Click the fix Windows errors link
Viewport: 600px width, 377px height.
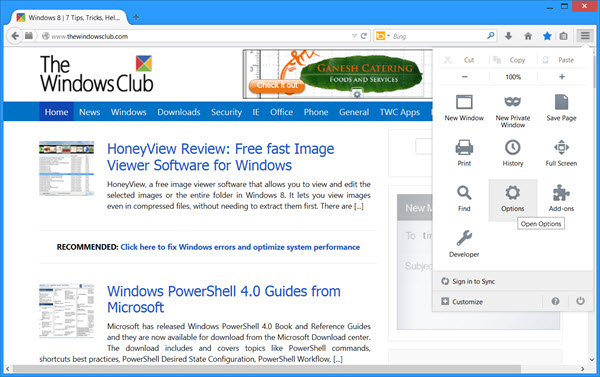point(240,247)
